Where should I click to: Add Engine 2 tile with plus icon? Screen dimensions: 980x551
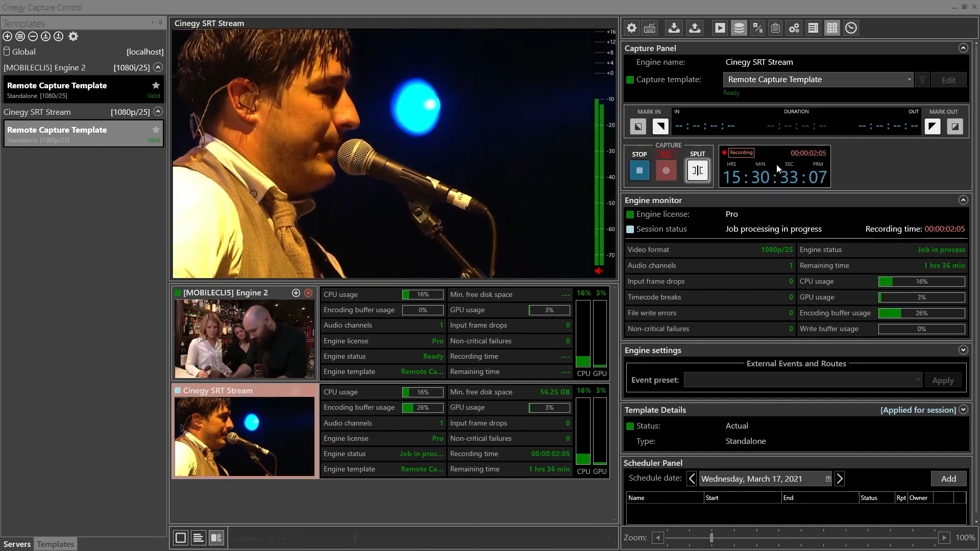point(296,293)
